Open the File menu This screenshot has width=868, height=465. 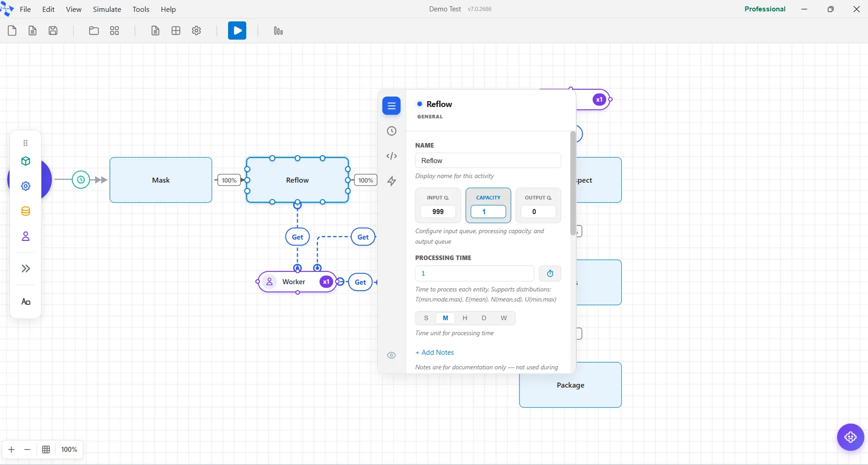[25, 9]
